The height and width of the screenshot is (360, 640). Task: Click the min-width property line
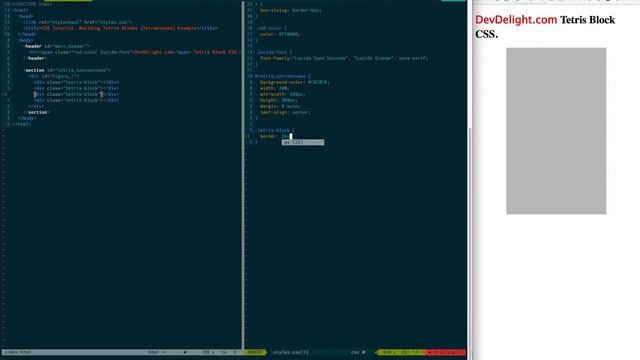(282, 94)
